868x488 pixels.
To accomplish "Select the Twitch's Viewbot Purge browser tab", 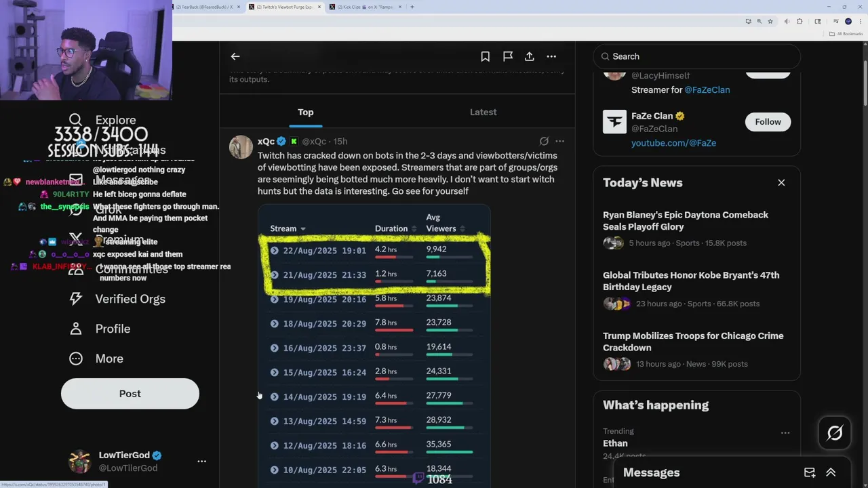I will click(285, 7).
